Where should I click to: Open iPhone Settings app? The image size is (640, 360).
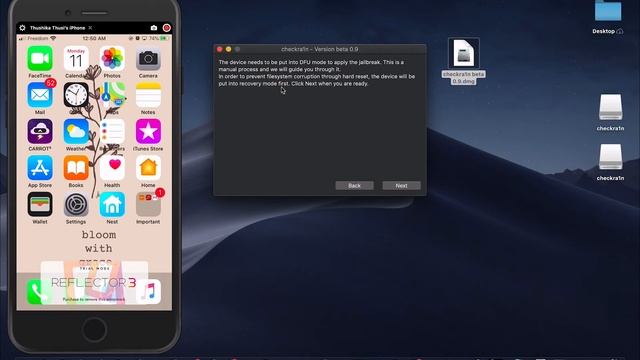pyautogui.click(x=76, y=204)
